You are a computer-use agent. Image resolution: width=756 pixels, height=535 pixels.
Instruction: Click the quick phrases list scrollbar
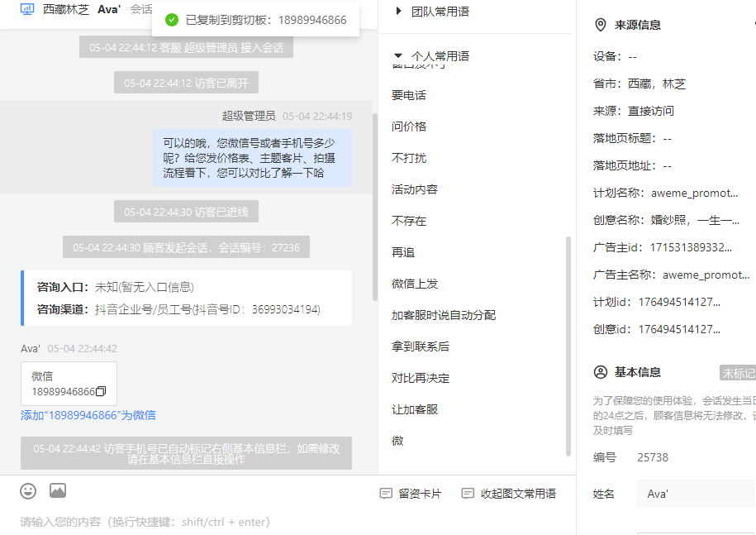coord(568,346)
